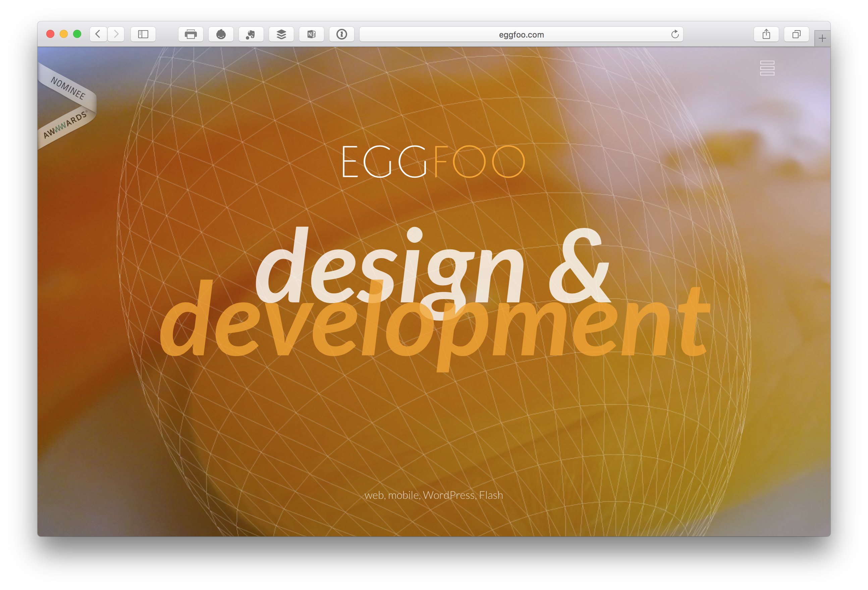Show all tabs overview
This screenshot has width=868, height=590.
point(796,34)
